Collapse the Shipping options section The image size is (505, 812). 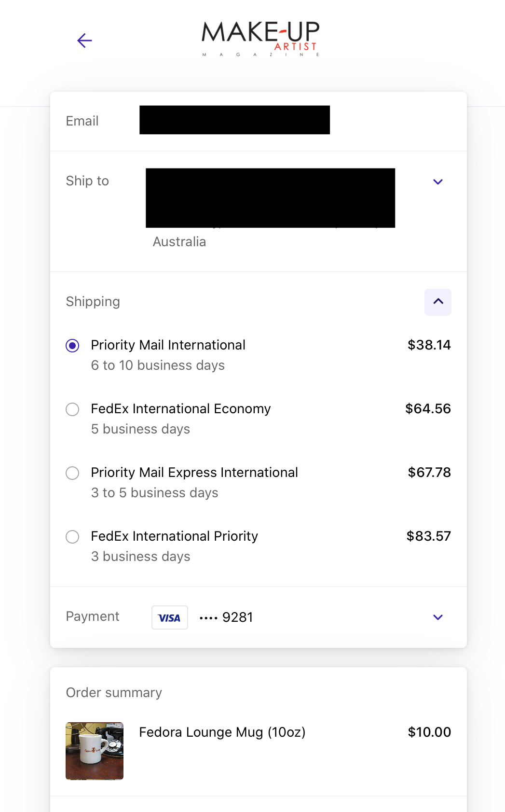point(438,302)
